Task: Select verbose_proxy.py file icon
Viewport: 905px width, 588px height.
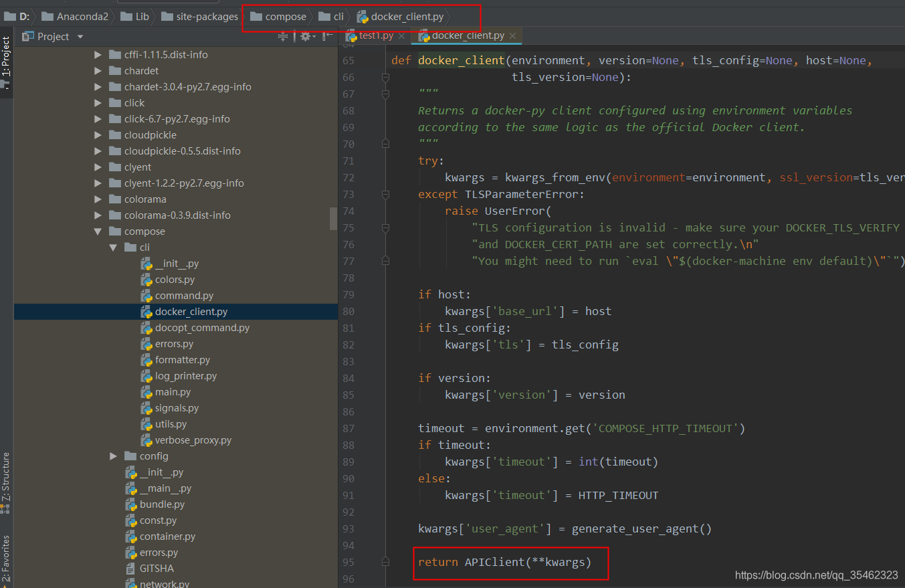Action: click(x=146, y=440)
